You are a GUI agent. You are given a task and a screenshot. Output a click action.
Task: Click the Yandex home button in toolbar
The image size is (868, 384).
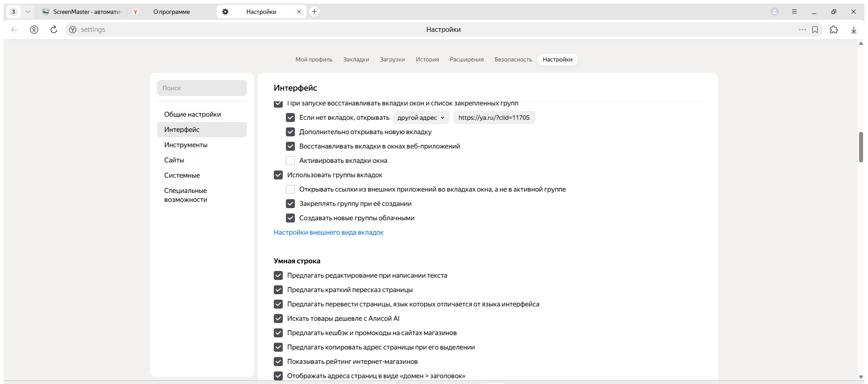pos(34,30)
